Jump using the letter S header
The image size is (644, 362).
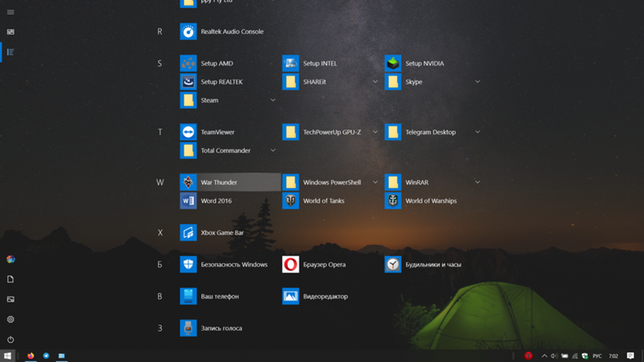click(x=159, y=64)
